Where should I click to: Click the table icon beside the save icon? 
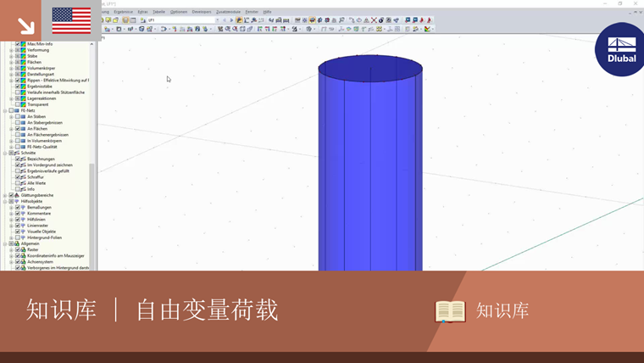click(133, 20)
